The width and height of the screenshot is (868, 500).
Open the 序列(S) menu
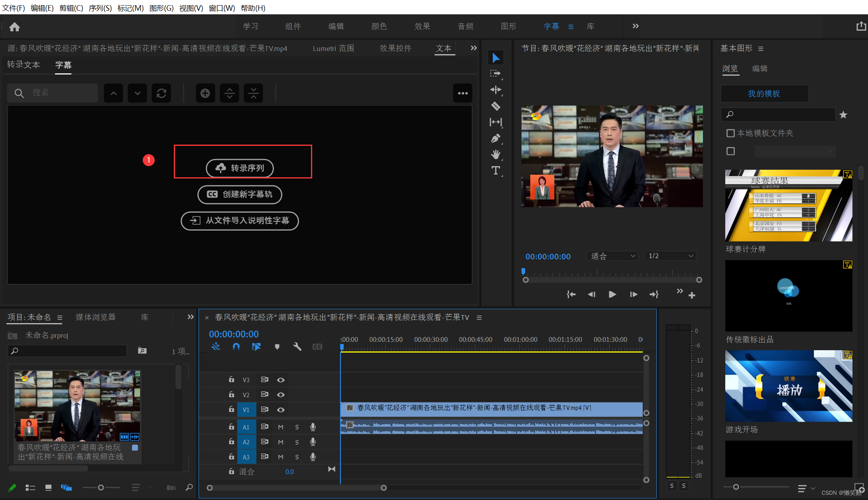100,8
